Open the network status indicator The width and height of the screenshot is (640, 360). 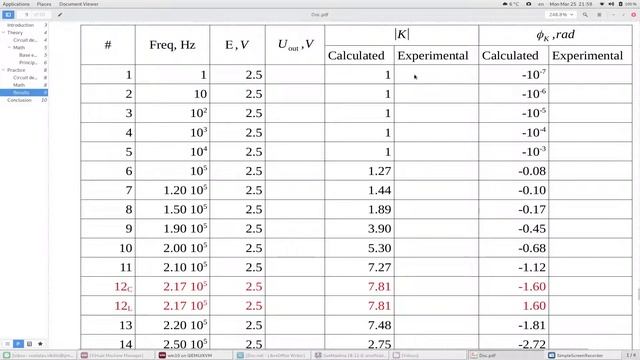coord(602,4)
